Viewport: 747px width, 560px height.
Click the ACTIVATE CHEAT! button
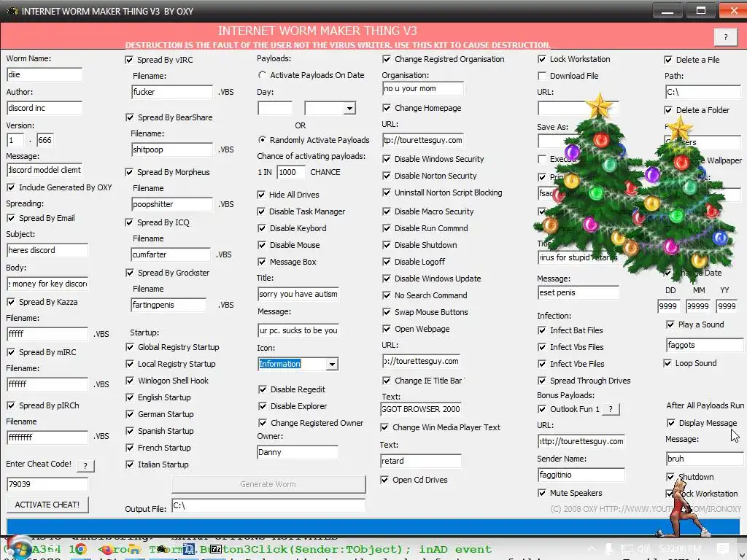(x=47, y=505)
